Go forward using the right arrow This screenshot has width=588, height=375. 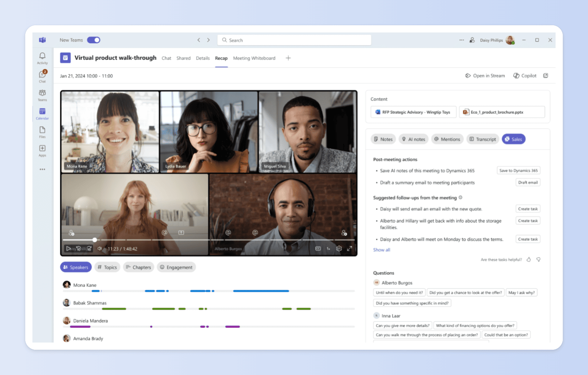(208, 40)
